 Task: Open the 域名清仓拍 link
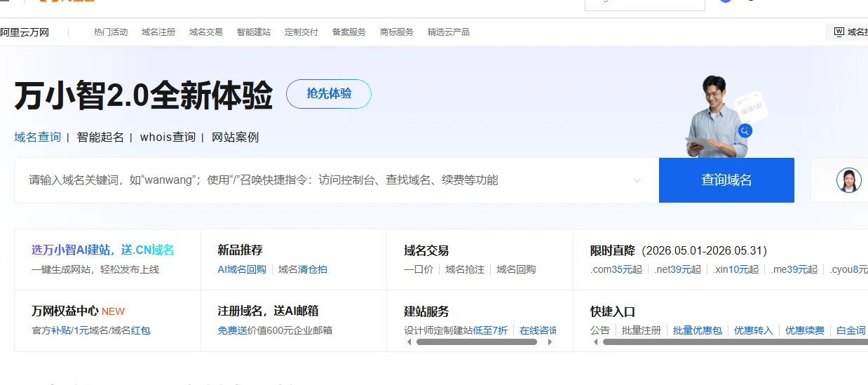click(303, 269)
